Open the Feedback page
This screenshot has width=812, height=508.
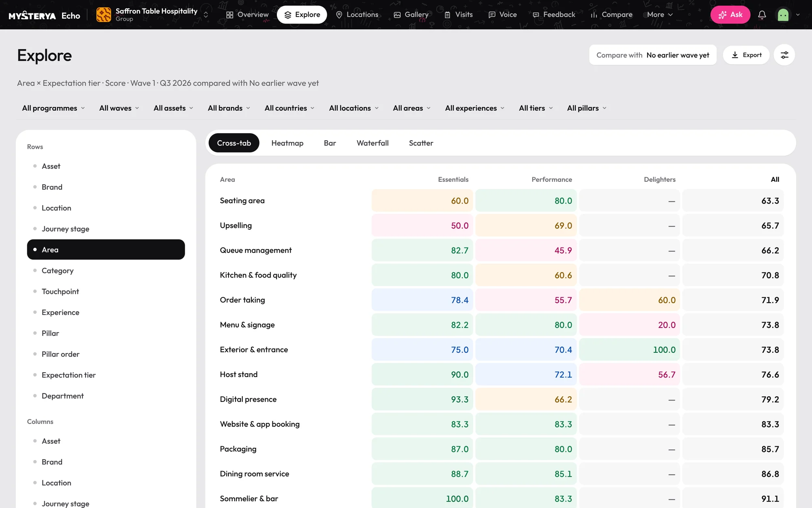pyautogui.click(x=554, y=15)
